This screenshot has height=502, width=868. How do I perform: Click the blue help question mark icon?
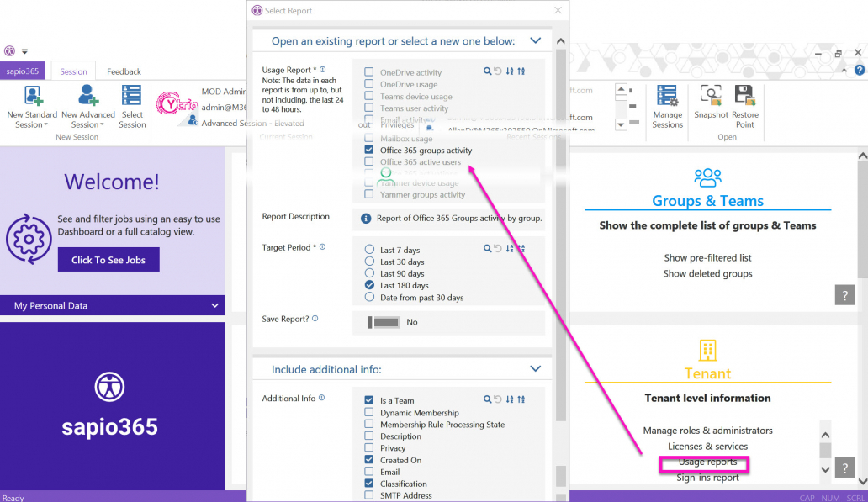click(x=859, y=70)
